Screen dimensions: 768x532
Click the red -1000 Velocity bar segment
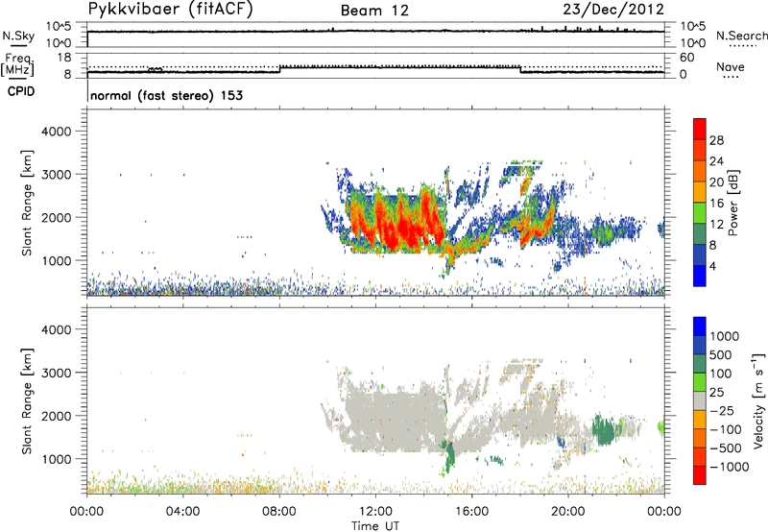700,475
